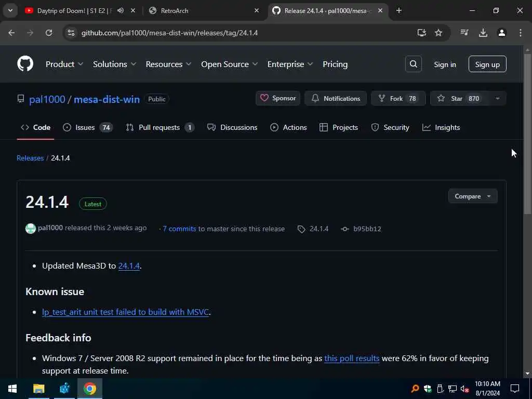This screenshot has height=399, width=532.
Task: Open Windows Security tray icon
Action: (428, 389)
